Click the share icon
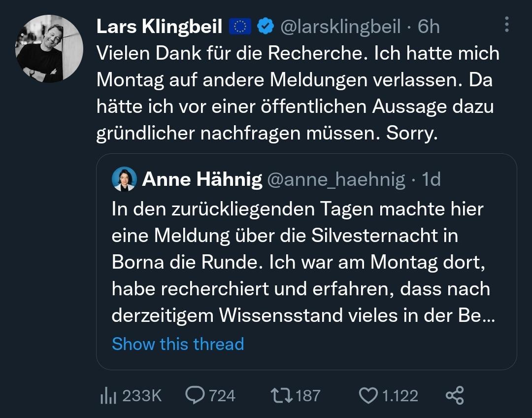This screenshot has width=532, height=418. pyautogui.click(x=454, y=395)
